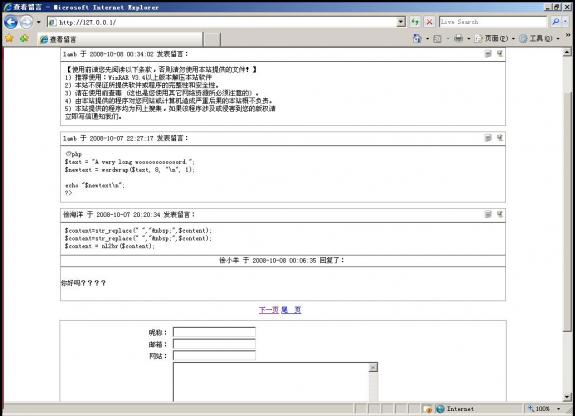Click delete icon on second lamb message
Viewport: 575px width, 416px height.
[x=500, y=138]
